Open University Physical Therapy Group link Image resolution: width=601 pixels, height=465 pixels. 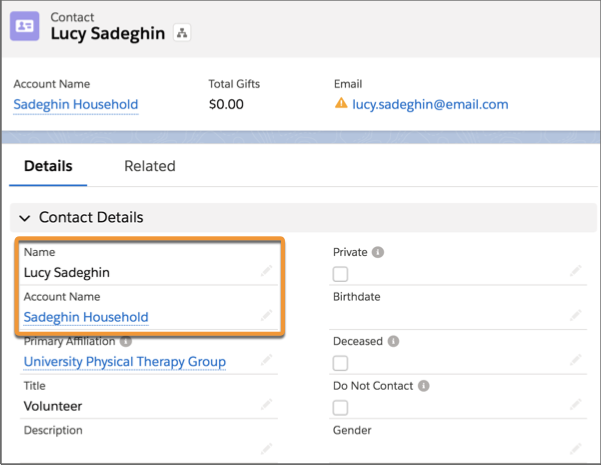pyautogui.click(x=125, y=361)
